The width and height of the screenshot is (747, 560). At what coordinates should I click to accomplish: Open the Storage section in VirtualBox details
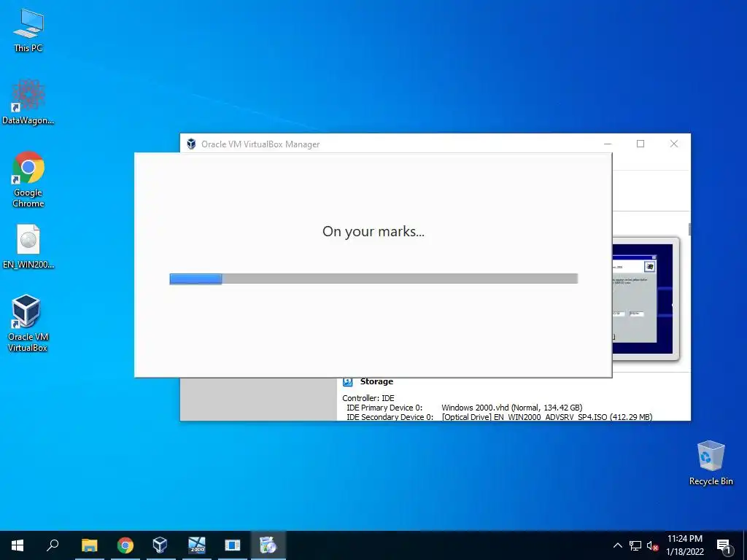[376, 381]
